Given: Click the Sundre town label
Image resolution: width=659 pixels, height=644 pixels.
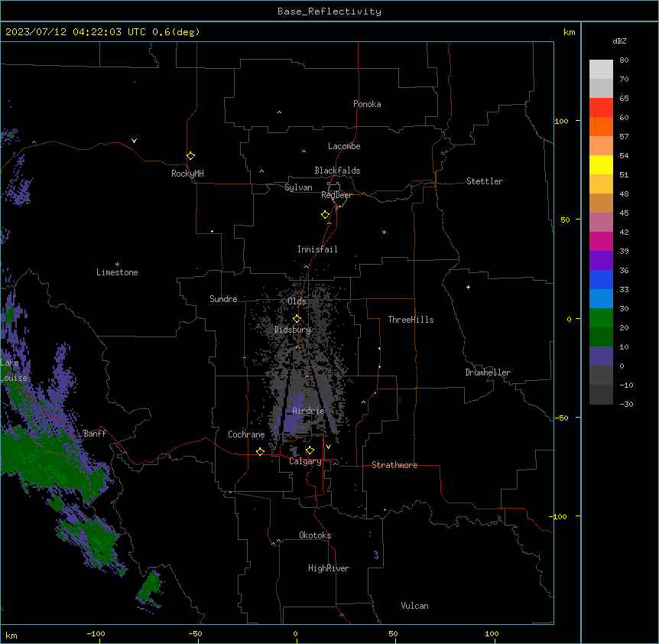Looking at the screenshot, I should point(223,299).
